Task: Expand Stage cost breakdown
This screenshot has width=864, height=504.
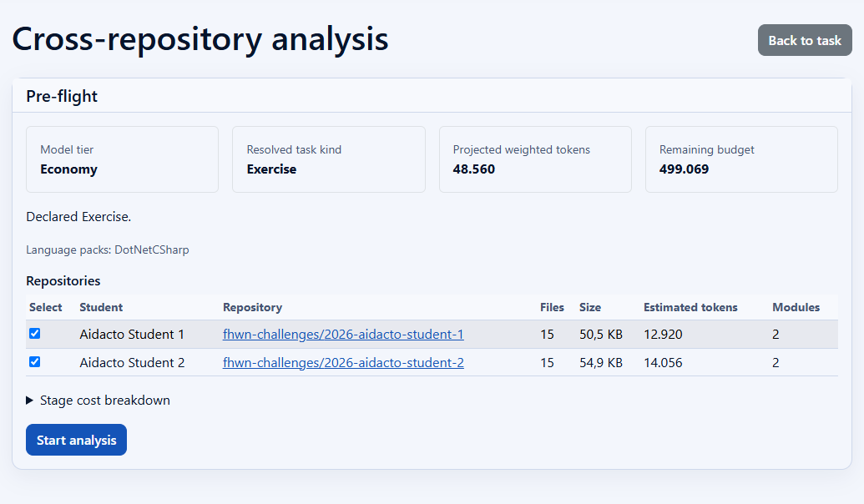Action: [x=98, y=401]
